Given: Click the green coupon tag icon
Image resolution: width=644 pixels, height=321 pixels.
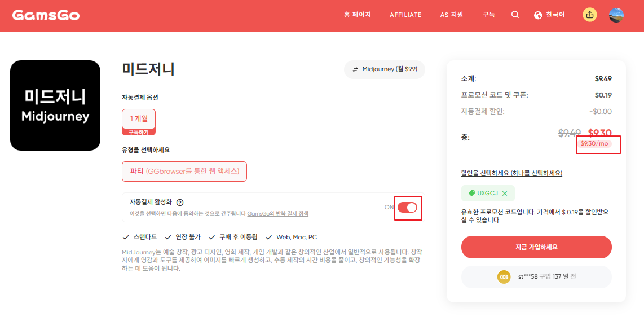Looking at the screenshot, I should 471,193.
